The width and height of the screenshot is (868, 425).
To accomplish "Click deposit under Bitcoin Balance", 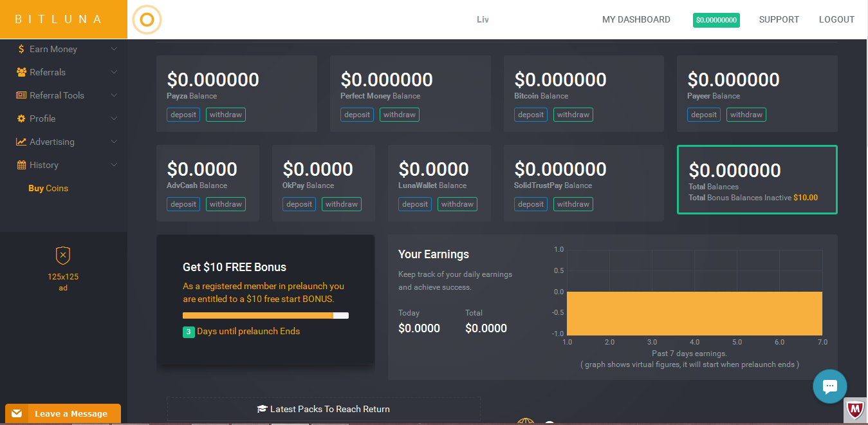I will point(531,115).
